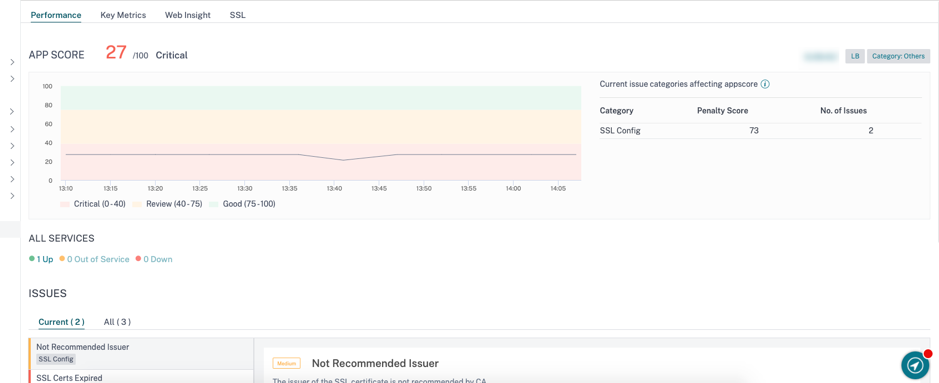Select the Performance tab
The height and width of the screenshot is (383, 939).
point(56,15)
